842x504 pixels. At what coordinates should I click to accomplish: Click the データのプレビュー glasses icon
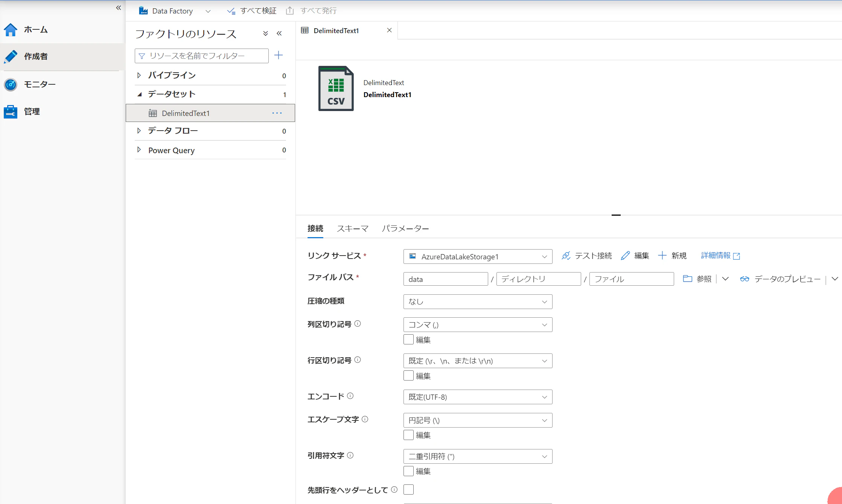tap(744, 279)
